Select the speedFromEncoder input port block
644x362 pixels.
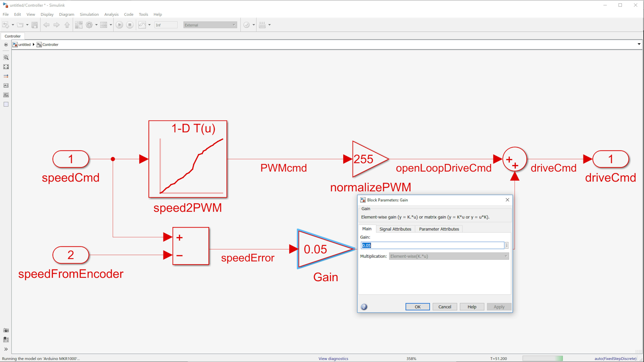[x=71, y=255]
